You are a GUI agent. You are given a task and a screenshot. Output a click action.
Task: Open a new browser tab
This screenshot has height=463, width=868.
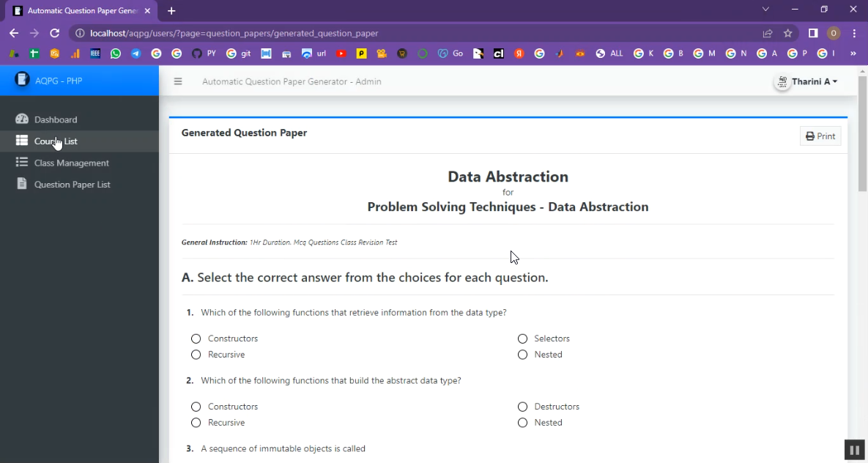click(171, 11)
